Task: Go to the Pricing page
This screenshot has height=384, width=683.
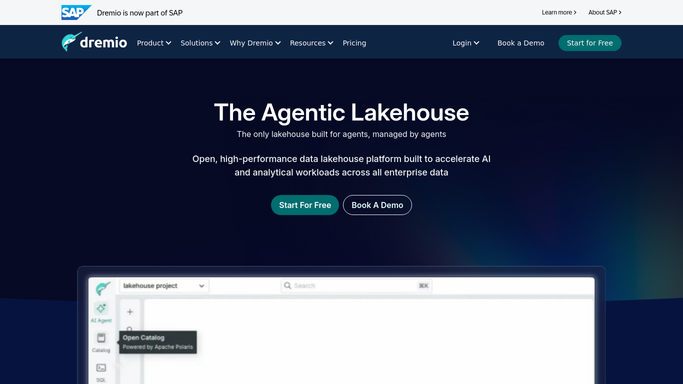Action: [x=354, y=43]
